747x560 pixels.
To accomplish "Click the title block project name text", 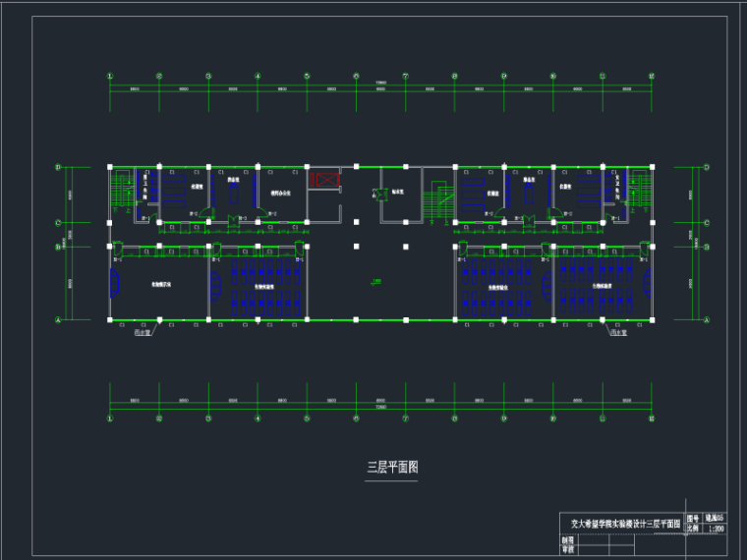I will (x=619, y=524).
